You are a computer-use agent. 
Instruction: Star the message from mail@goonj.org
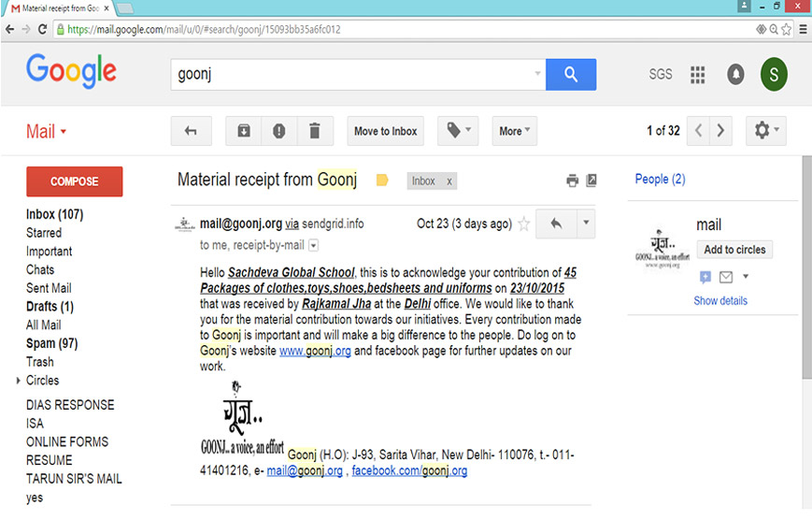point(524,224)
